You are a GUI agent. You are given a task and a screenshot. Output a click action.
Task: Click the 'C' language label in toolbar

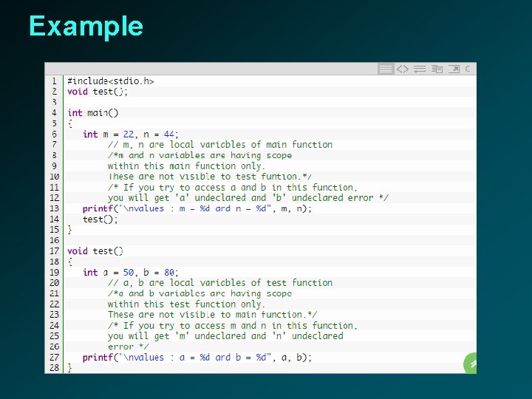468,69
